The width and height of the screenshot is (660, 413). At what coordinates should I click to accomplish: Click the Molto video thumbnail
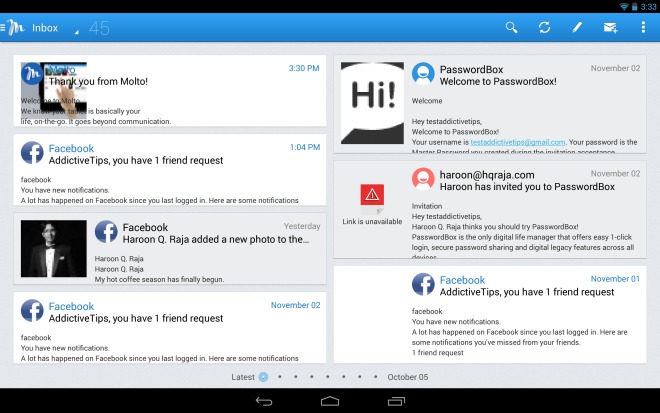(54, 89)
